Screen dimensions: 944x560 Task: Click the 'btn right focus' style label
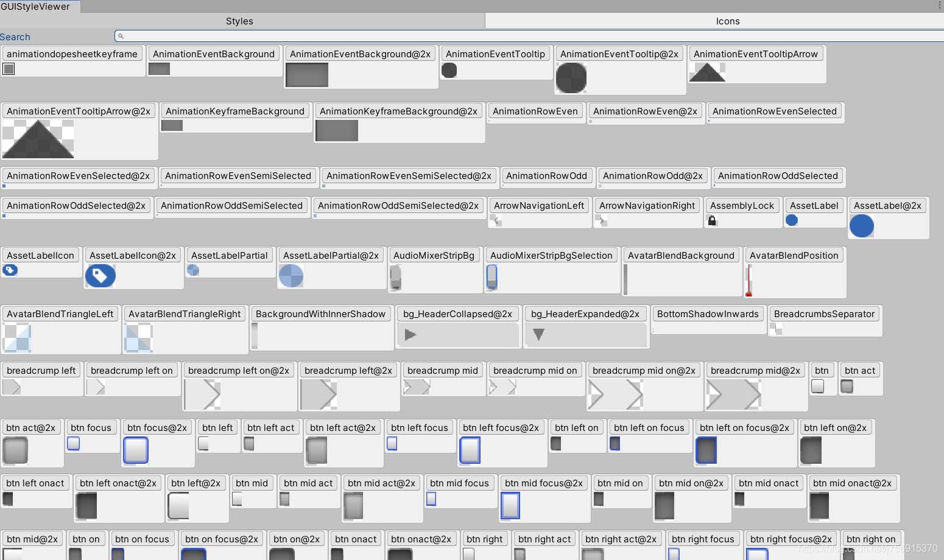(x=703, y=539)
